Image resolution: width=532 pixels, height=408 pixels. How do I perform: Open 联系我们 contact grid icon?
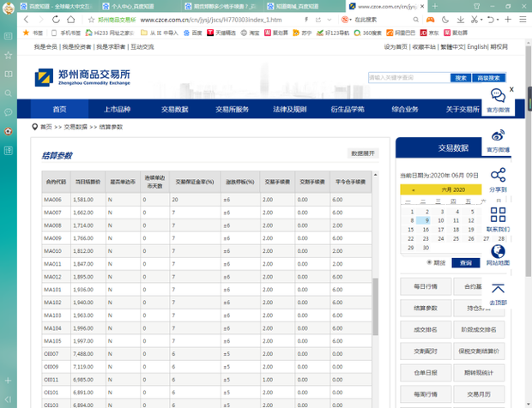click(498, 214)
